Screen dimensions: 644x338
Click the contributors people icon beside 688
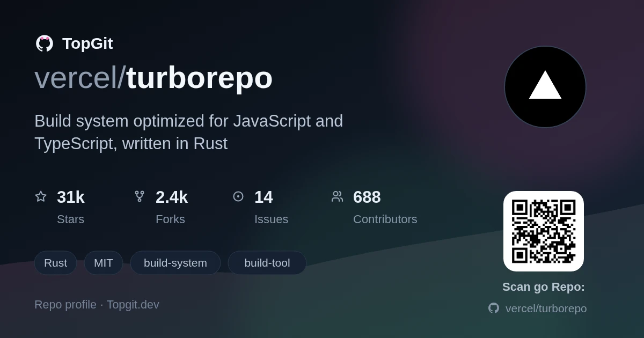point(337,196)
